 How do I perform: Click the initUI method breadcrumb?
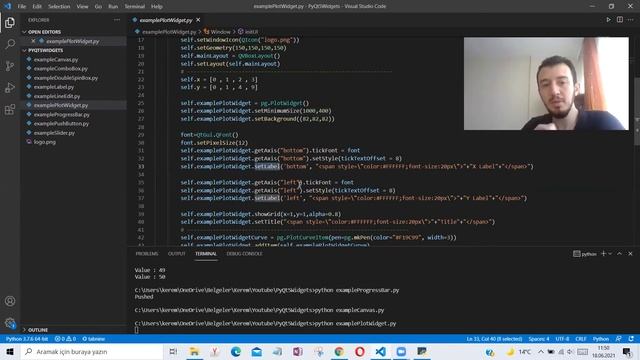pos(248,31)
